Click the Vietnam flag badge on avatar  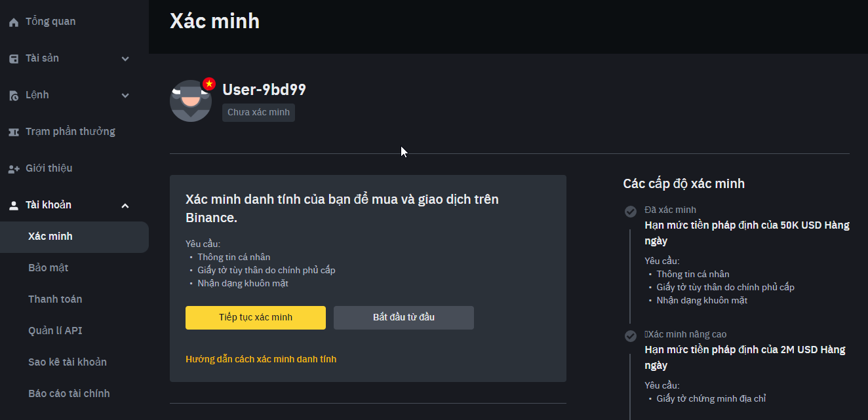[209, 84]
